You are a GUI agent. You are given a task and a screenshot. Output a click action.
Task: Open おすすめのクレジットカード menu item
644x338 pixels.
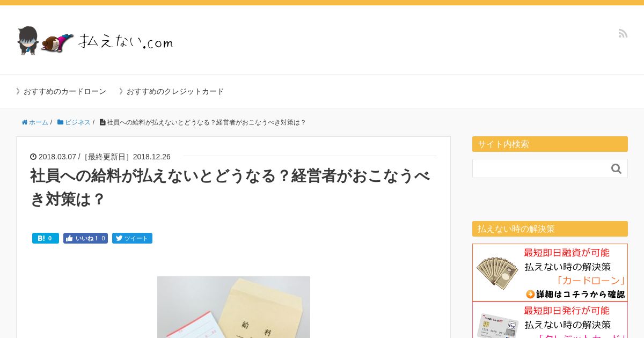tap(172, 91)
